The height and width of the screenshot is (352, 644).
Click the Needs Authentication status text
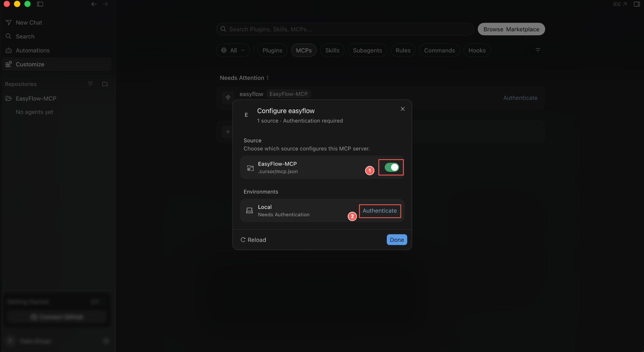284,215
